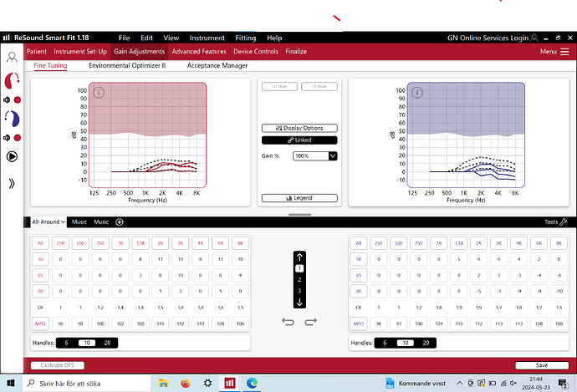Select the blue left hearing aid icon
Image resolution: width=577 pixels, height=392 pixels.
tap(12, 119)
